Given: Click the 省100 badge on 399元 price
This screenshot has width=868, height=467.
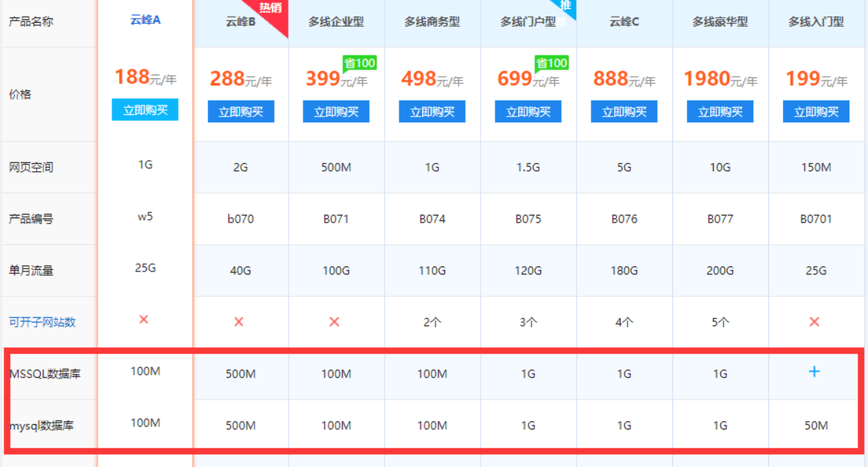Looking at the screenshot, I should [359, 63].
